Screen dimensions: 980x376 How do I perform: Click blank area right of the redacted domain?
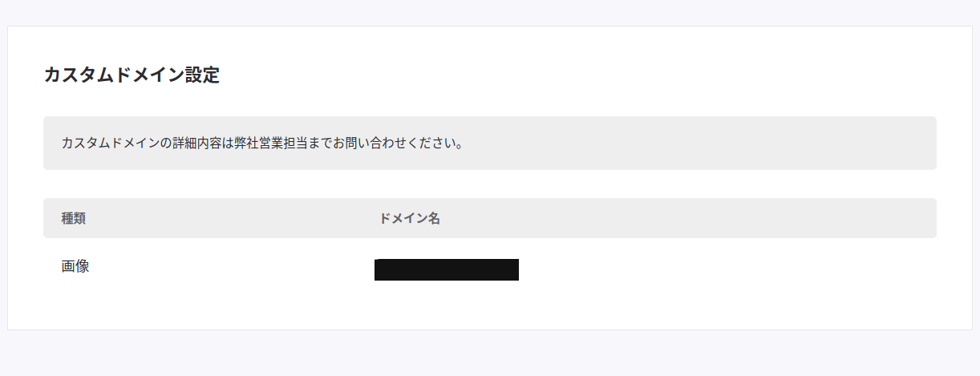722,269
